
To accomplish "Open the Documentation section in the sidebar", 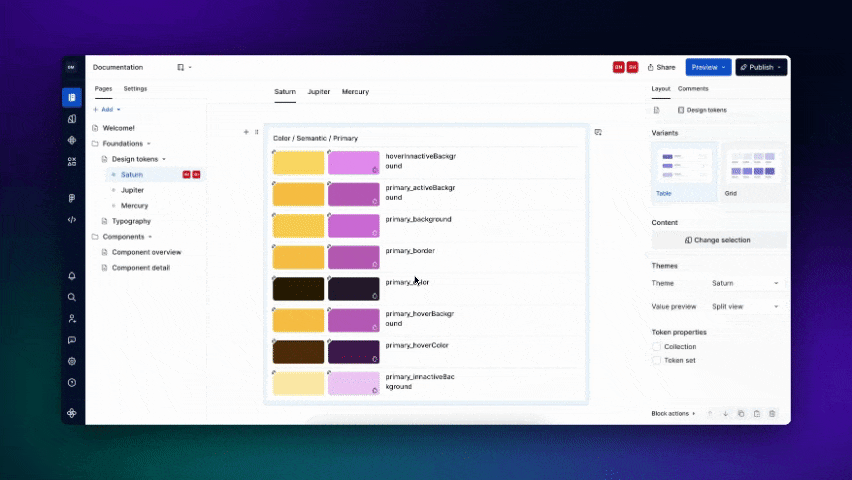I will 72,98.
